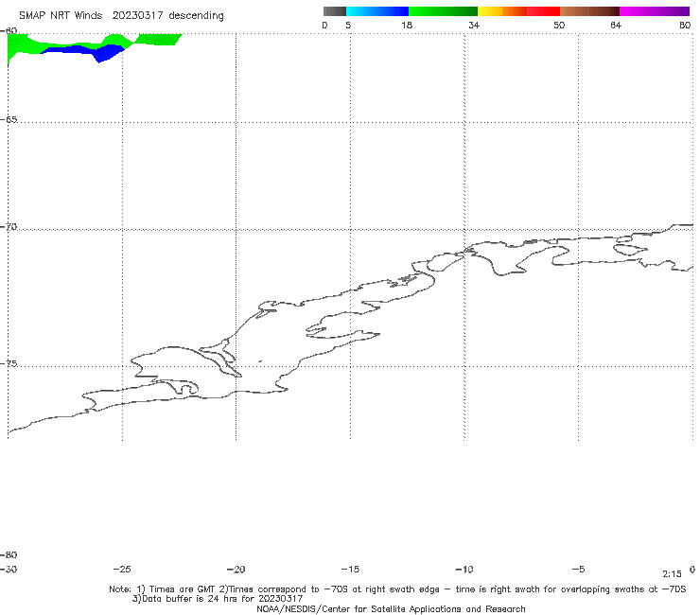Image resolution: width=700 pixels, height=615 pixels.
Task: Click the color scale label '50'
Action: (559, 25)
